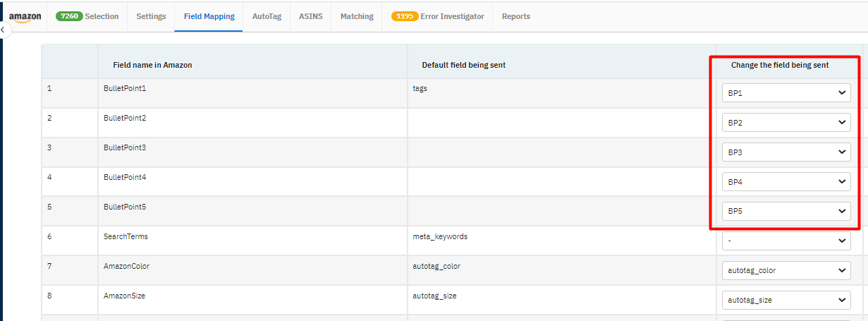Select the Field Mapping tab
Viewport: 868px width, 321px height.
pyautogui.click(x=209, y=16)
